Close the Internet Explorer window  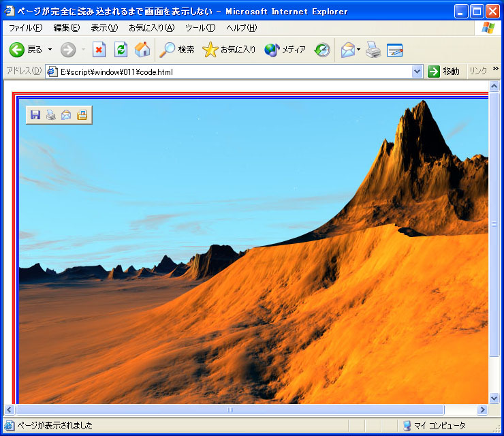492,12
